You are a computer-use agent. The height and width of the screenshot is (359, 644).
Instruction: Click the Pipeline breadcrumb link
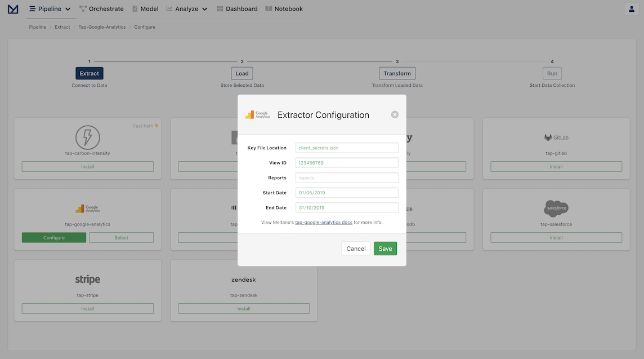point(37,27)
